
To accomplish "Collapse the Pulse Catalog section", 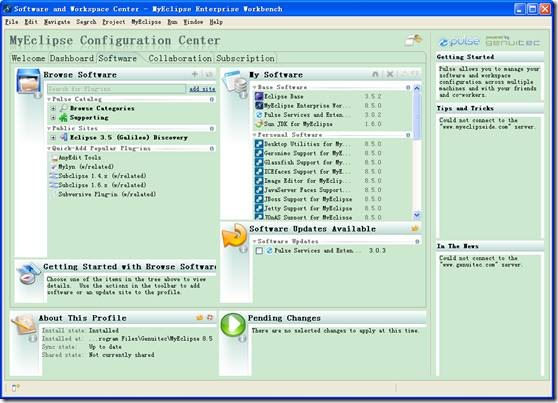I will [49, 99].
